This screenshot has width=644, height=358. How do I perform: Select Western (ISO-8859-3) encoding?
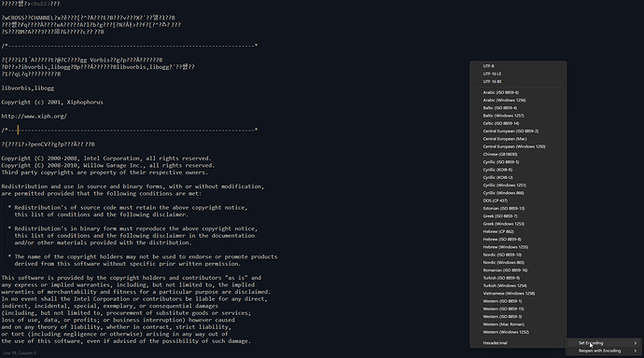[518, 317]
